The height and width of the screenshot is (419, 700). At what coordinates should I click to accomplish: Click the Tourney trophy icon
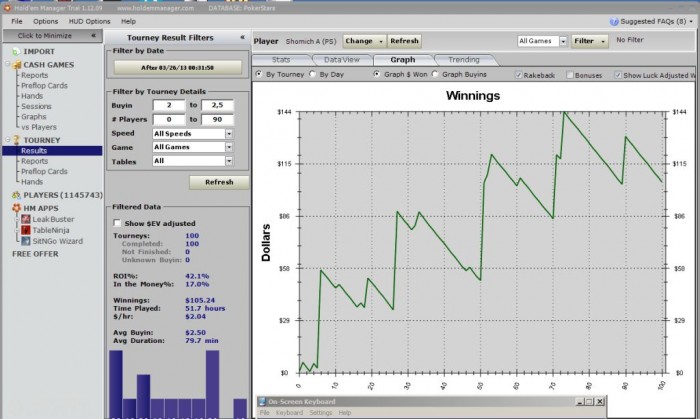point(17,140)
